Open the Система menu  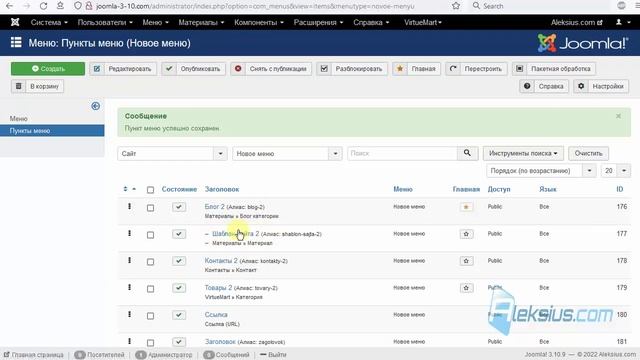tap(49, 22)
